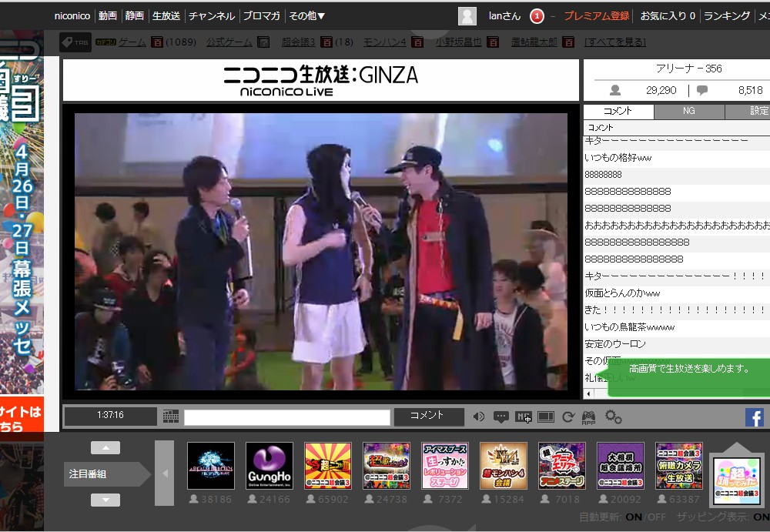
Task: Open the dictionary icon next to モンハン4 tag
Action: (x=417, y=42)
